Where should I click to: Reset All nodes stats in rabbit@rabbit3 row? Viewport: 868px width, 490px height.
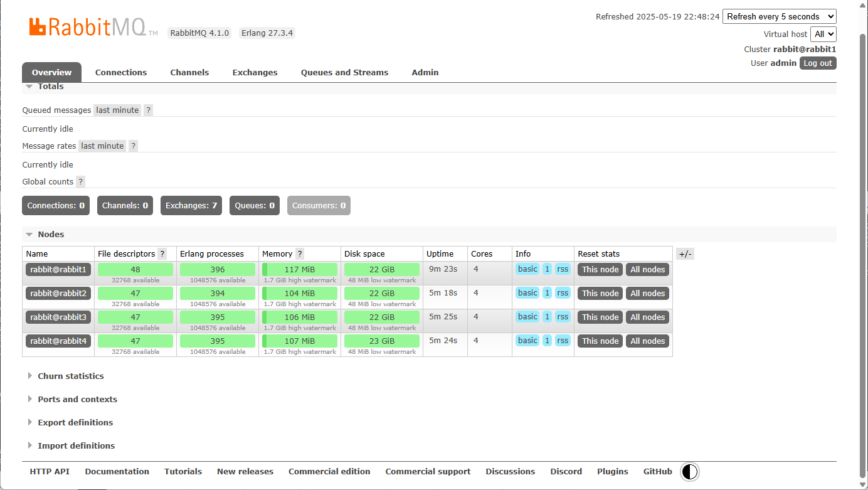[x=647, y=317]
